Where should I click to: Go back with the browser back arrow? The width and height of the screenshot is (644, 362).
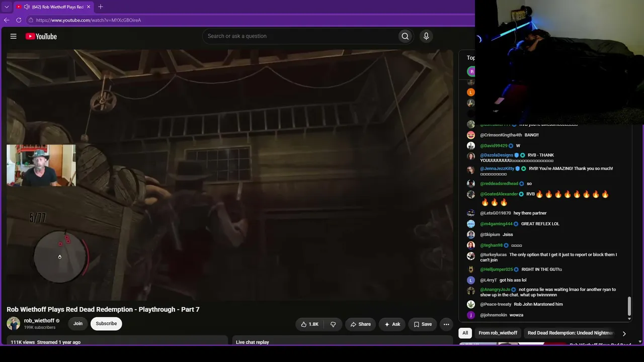point(7,20)
